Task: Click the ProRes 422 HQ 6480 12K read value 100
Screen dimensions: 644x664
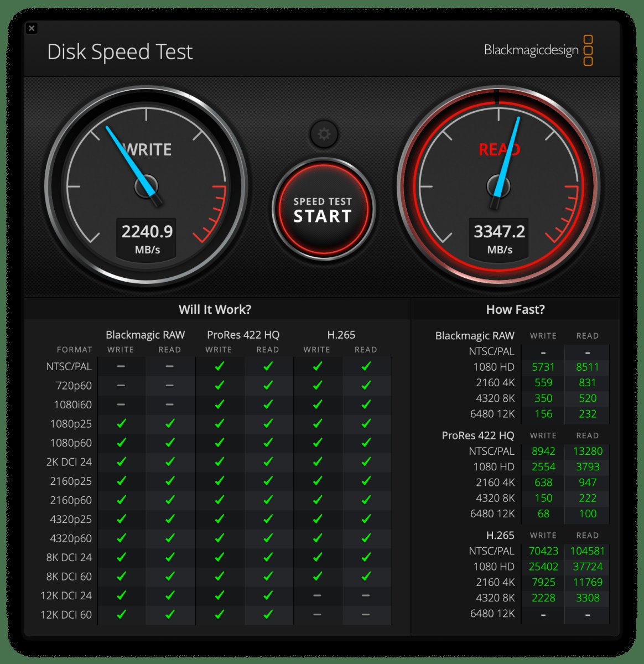Action: pyautogui.click(x=587, y=513)
